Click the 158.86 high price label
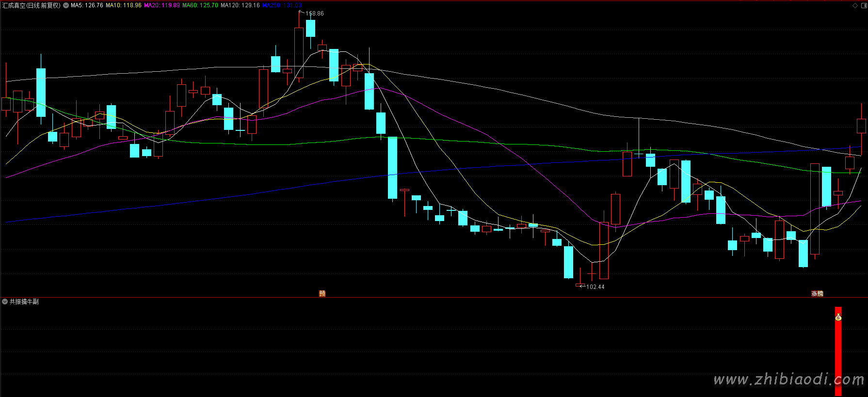Viewport: 868px width, 397px height. point(314,14)
